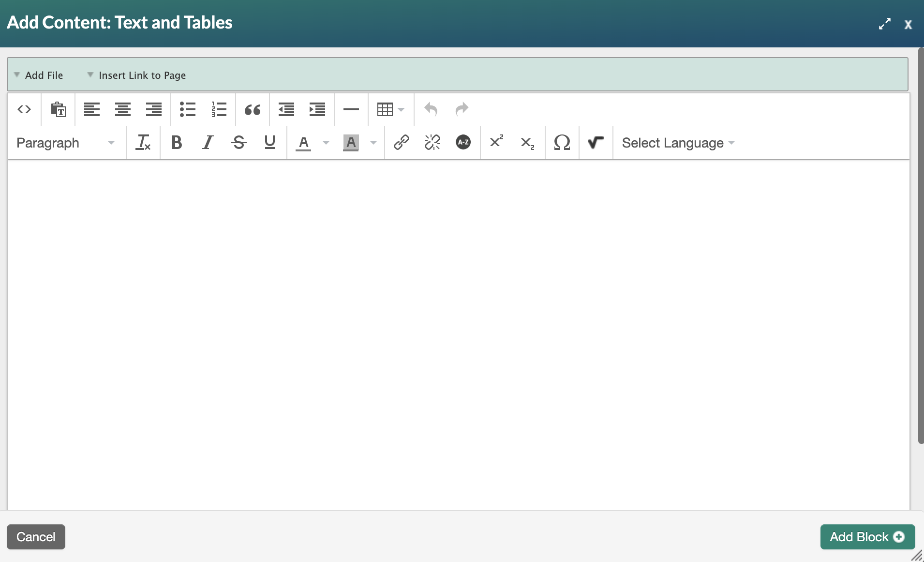Insert a horizontal line

point(351,109)
